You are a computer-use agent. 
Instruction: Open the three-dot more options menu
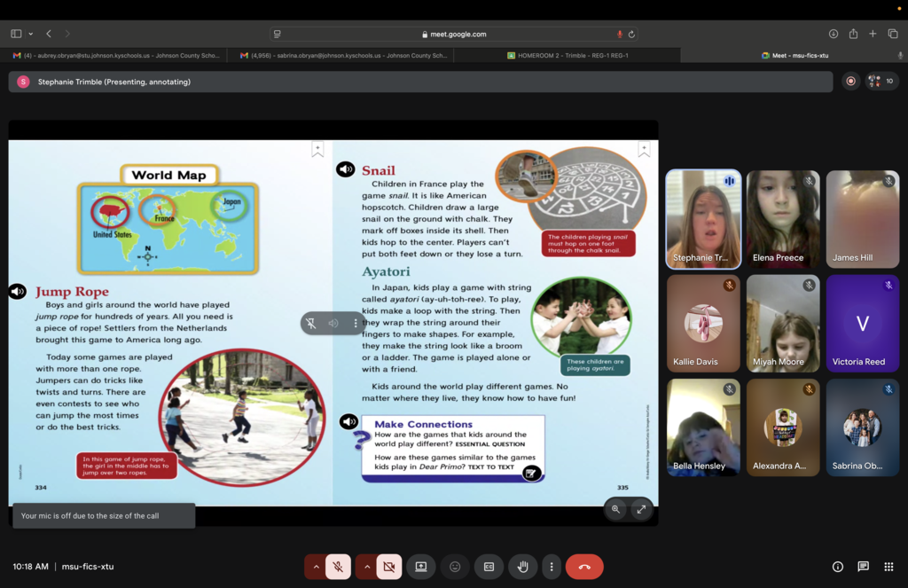click(x=552, y=567)
